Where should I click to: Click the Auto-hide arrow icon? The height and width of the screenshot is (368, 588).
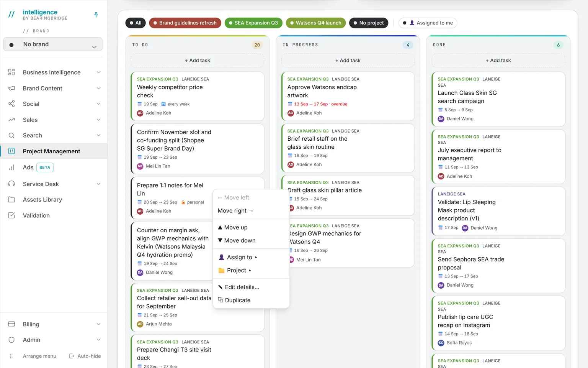click(x=72, y=356)
